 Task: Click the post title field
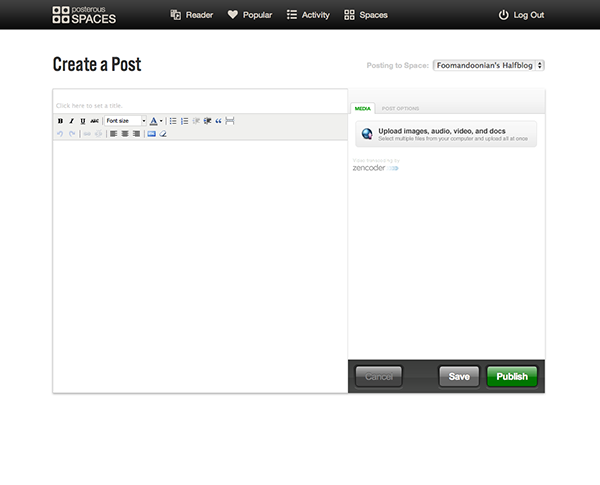pyautogui.click(x=200, y=105)
